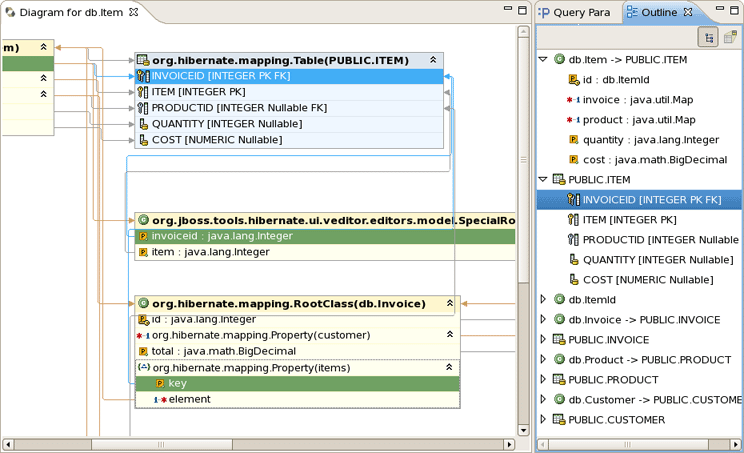This screenshot has height=453, width=744.
Task: Click the PUBLIC.PRODUCT table icon in Outline
Action: point(559,380)
